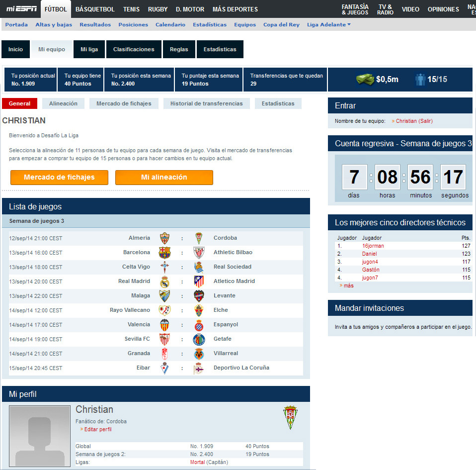Open the Copa del Rey link
Screen dimensions: 476x470
281,24
